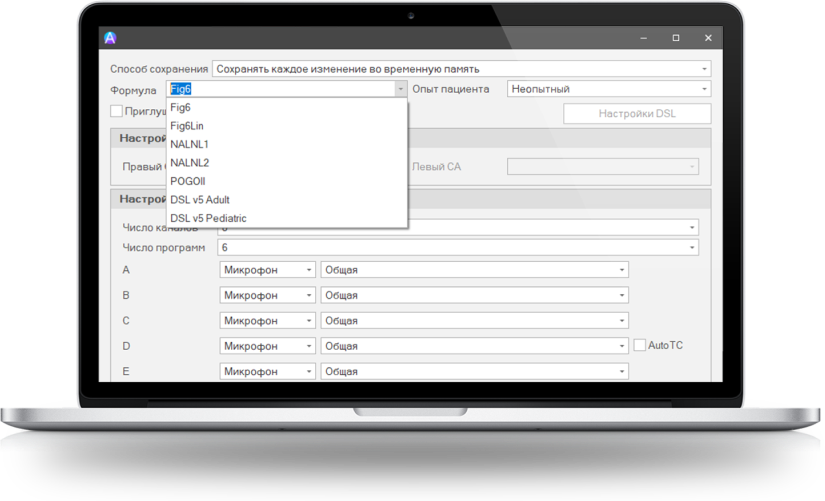Toggle the Приглуш checkbox below Формула
Screen dimensions: 825x501
(x=117, y=112)
